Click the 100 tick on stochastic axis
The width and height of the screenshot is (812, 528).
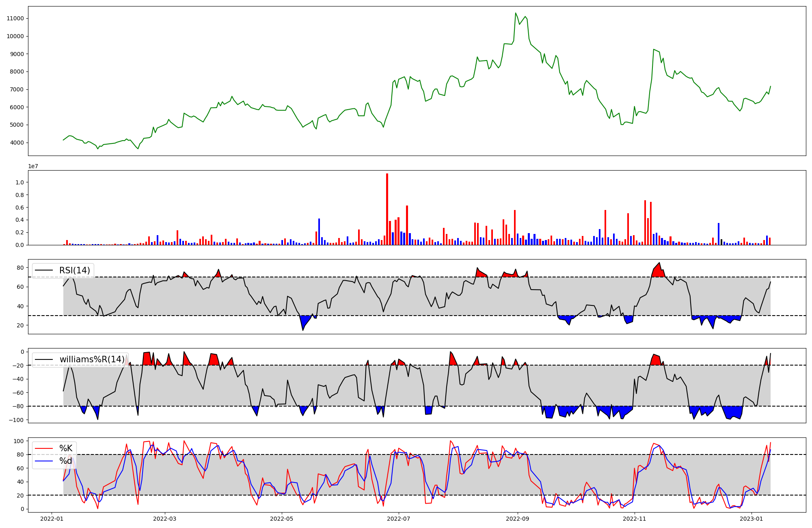pyautogui.click(x=19, y=441)
